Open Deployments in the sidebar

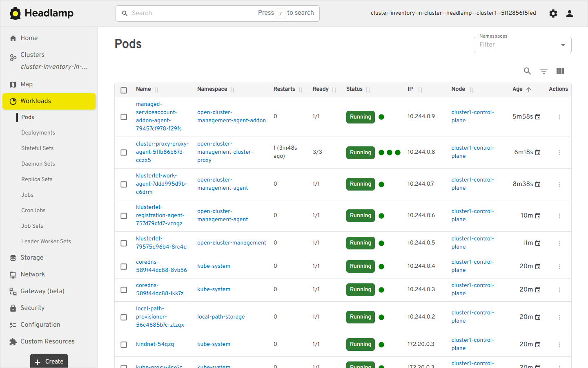pos(38,133)
